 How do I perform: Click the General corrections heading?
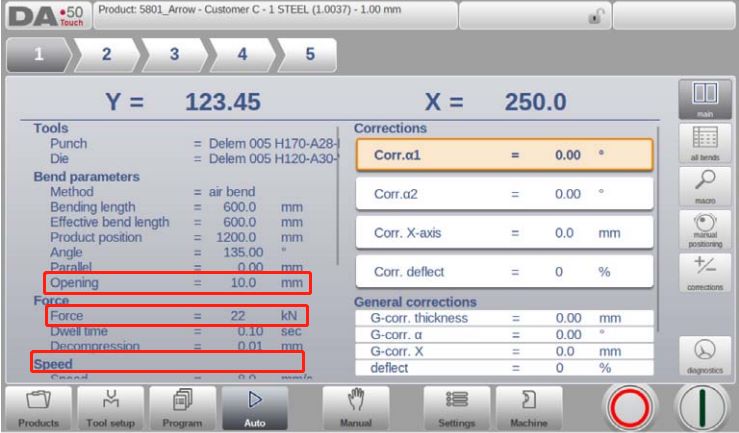click(415, 302)
